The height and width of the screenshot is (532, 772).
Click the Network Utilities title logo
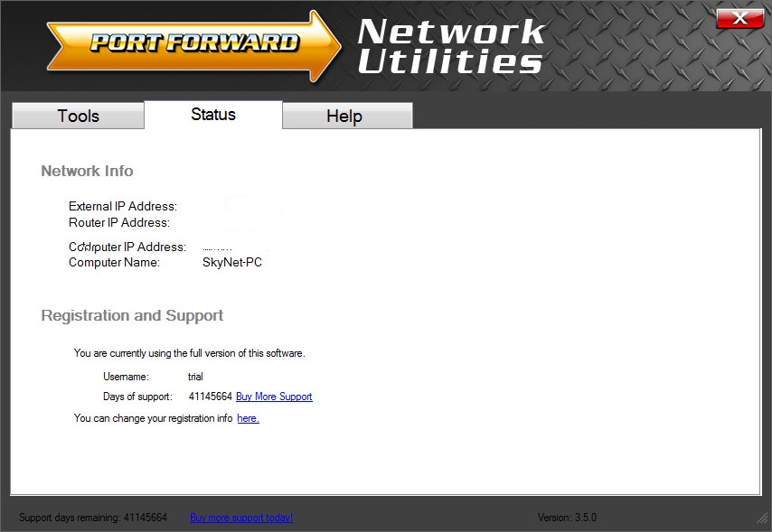[450, 46]
